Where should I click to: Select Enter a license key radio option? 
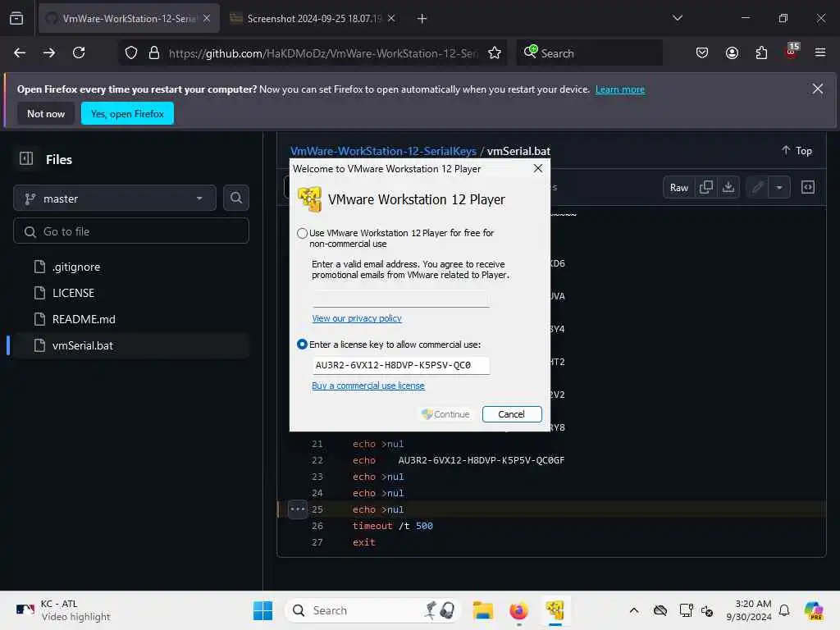[302, 345]
